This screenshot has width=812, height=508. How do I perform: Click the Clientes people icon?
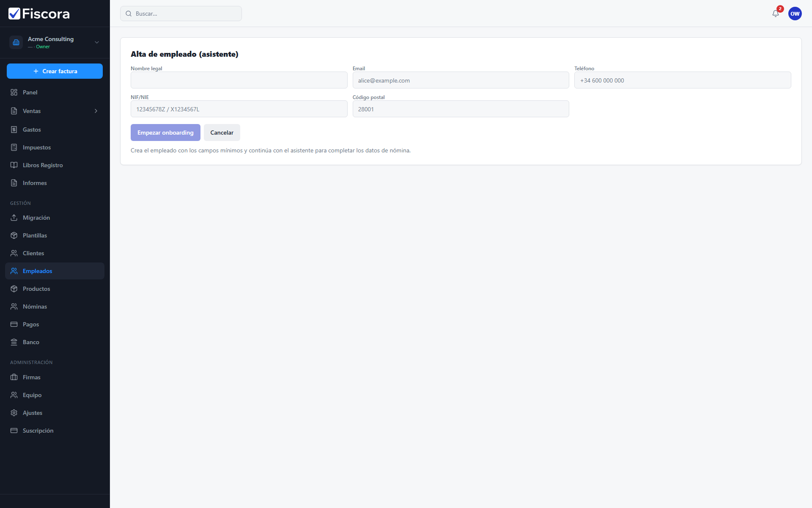tap(14, 253)
